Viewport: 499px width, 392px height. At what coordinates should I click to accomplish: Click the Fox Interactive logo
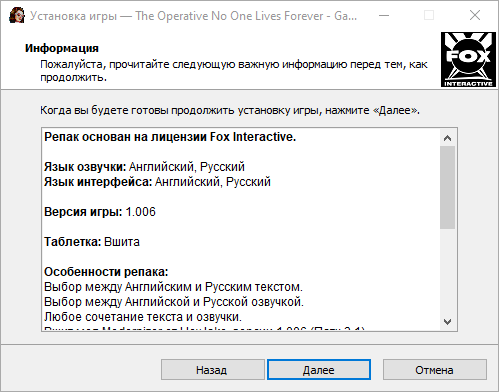coord(468,60)
